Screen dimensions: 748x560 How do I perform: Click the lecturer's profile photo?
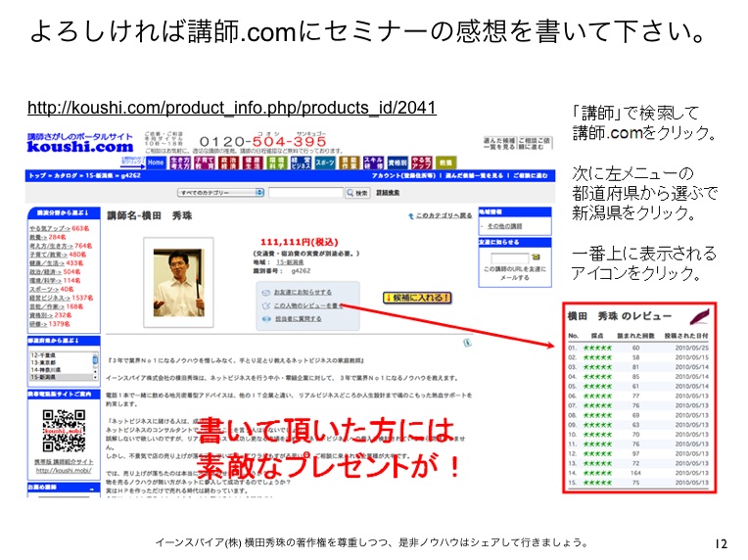click(178, 277)
